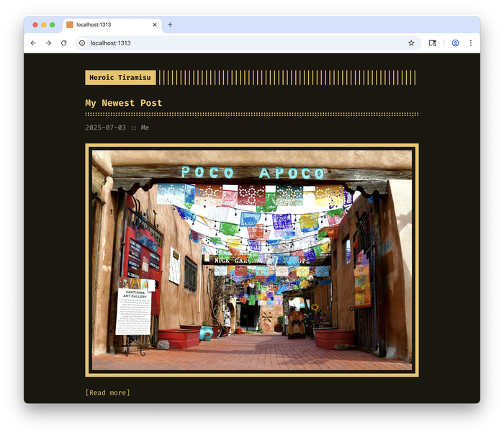Image resolution: width=504 pixels, height=435 pixels.
Task: Go back using the browser back arrow
Action: click(x=33, y=43)
